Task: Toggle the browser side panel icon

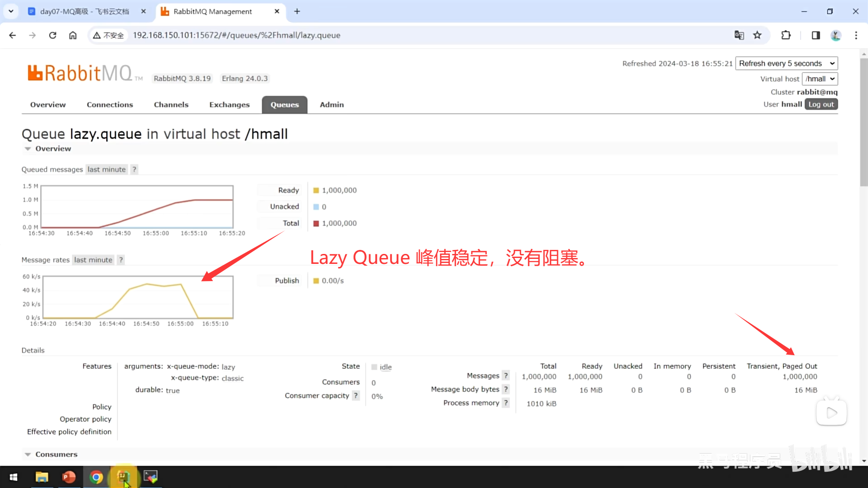Action: click(x=816, y=35)
